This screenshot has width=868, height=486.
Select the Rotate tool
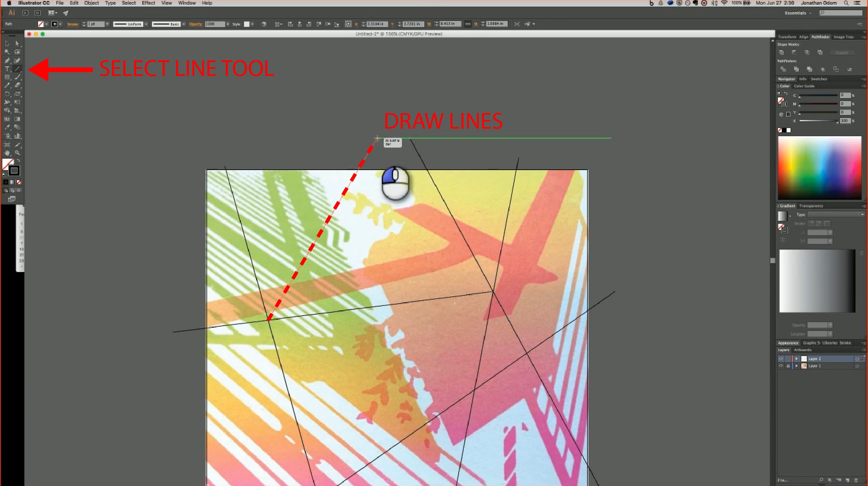pyautogui.click(x=7, y=94)
